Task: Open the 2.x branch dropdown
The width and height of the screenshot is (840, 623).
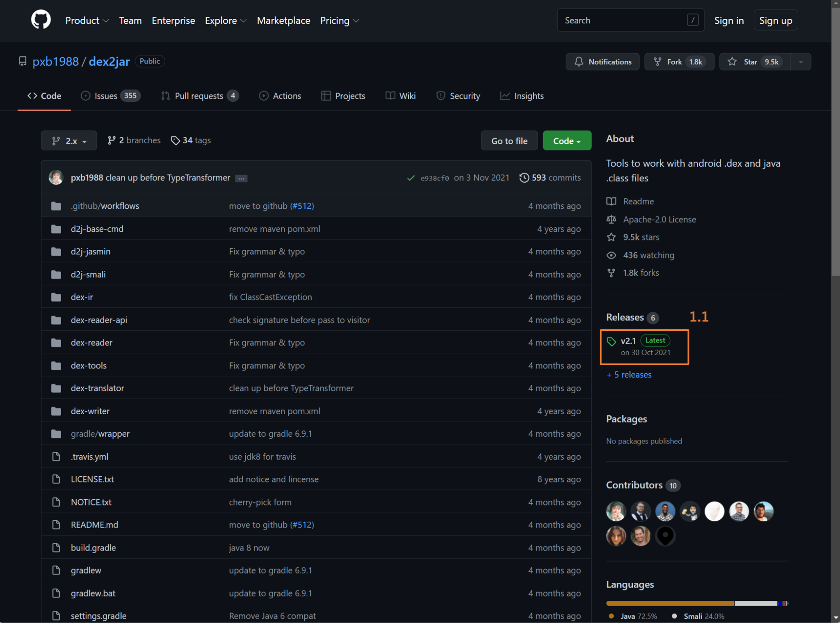Action: coord(69,141)
